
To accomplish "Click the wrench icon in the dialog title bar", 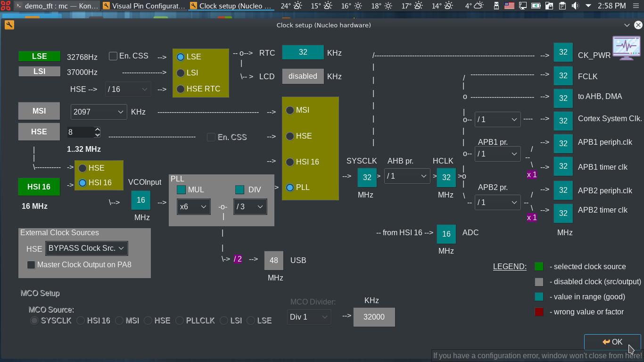I will (x=9, y=25).
